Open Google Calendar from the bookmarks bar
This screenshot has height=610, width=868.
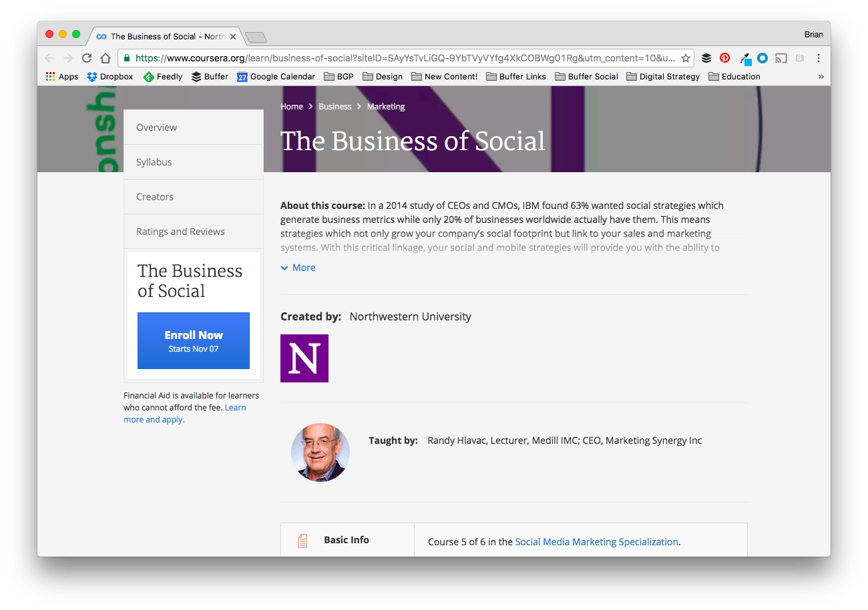[x=276, y=76]
